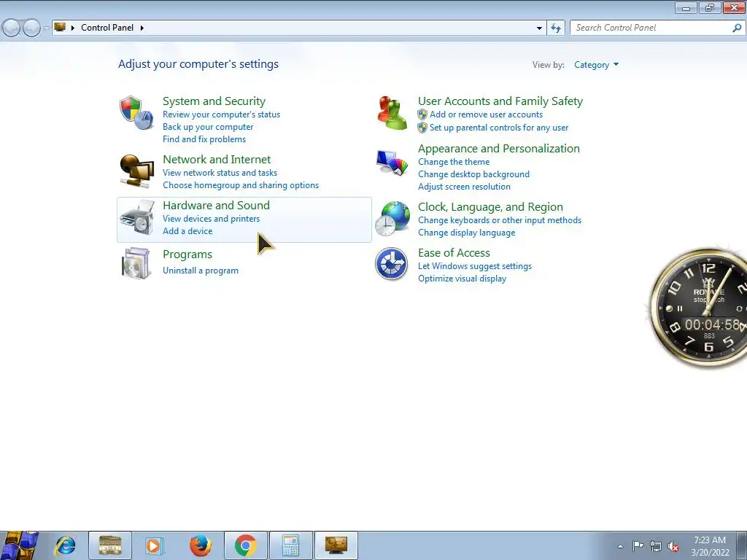Open the Start menu orb

coord(20,545)
